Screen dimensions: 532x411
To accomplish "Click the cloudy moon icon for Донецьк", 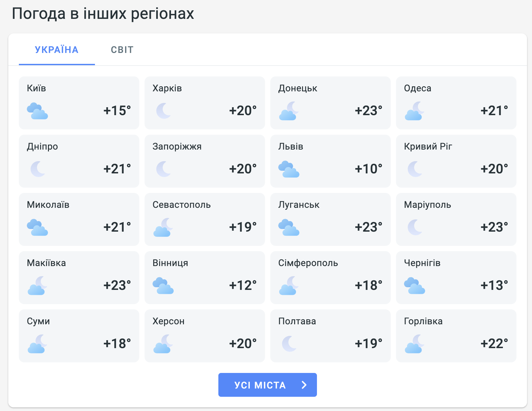I will (x=289, y=111).
